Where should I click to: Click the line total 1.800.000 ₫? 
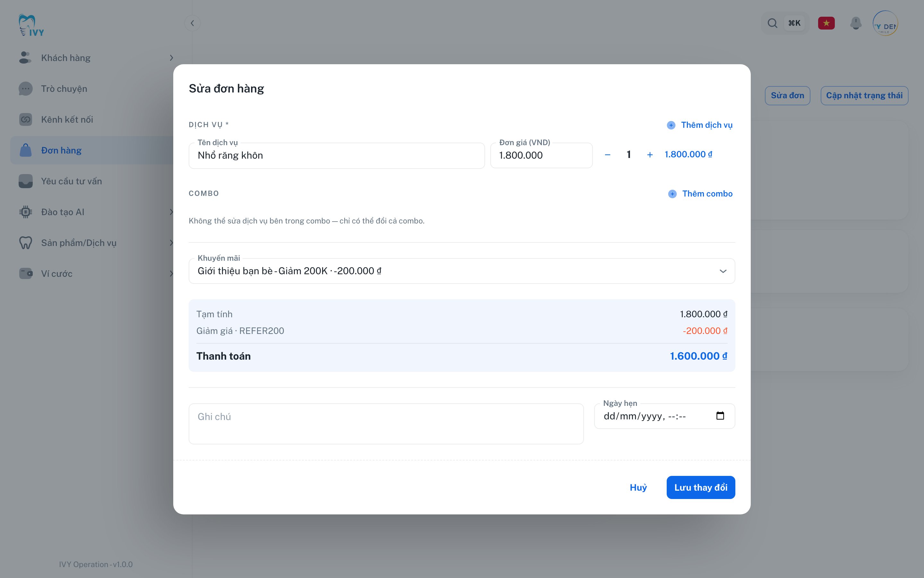coord(688,154)
